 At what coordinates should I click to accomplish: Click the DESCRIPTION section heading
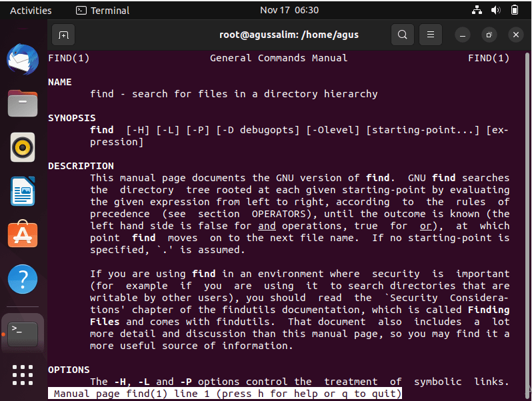[81, 166]
